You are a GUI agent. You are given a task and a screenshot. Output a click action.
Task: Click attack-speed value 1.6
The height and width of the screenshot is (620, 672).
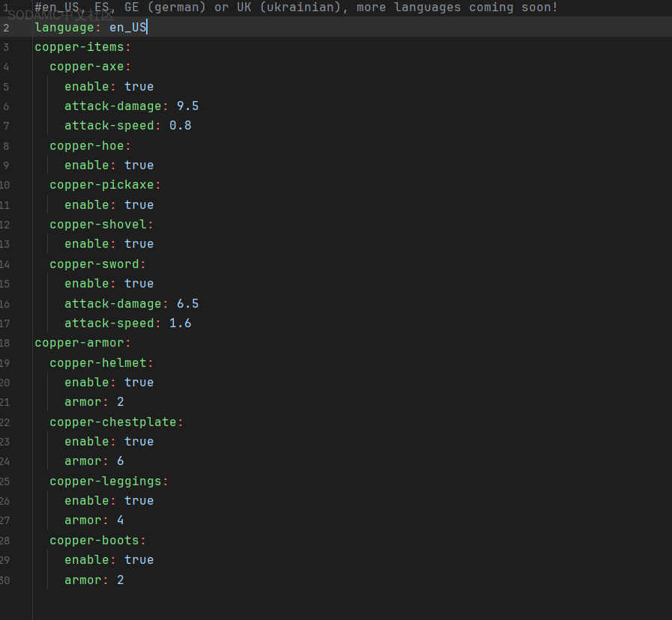click(x=180, y=323)
